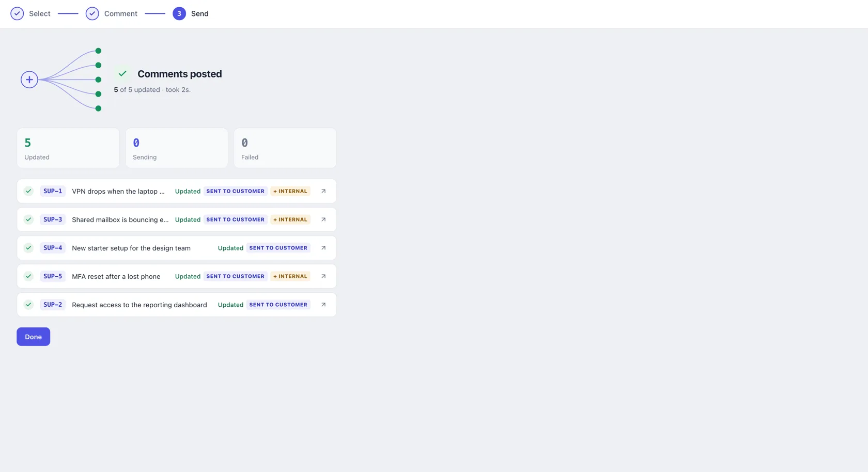Click the Updated count card
Viewport: 868px width, 472px height.
68,148
